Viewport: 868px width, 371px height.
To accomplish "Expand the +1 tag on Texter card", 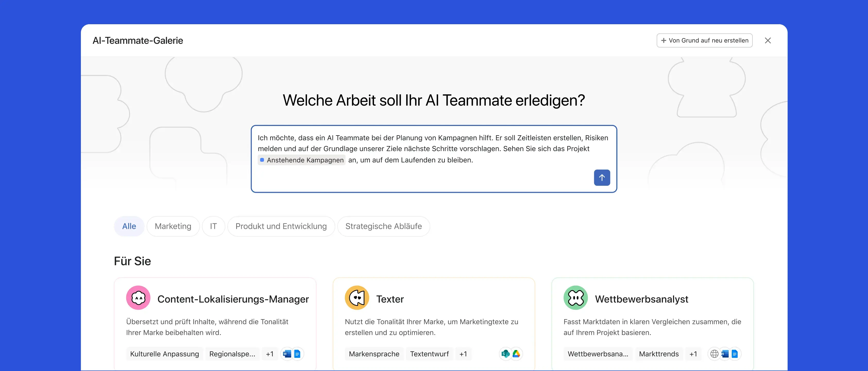I will point(463,354).
